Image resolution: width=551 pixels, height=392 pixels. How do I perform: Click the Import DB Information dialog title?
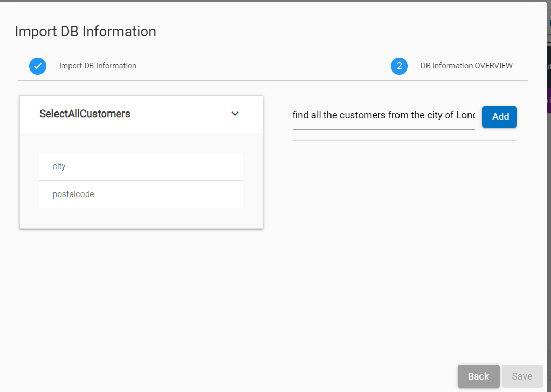(85, 31)
